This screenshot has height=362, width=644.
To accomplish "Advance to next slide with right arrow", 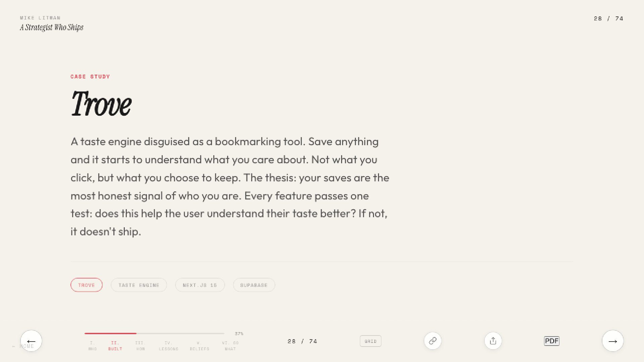I will [x=612, y=341].
